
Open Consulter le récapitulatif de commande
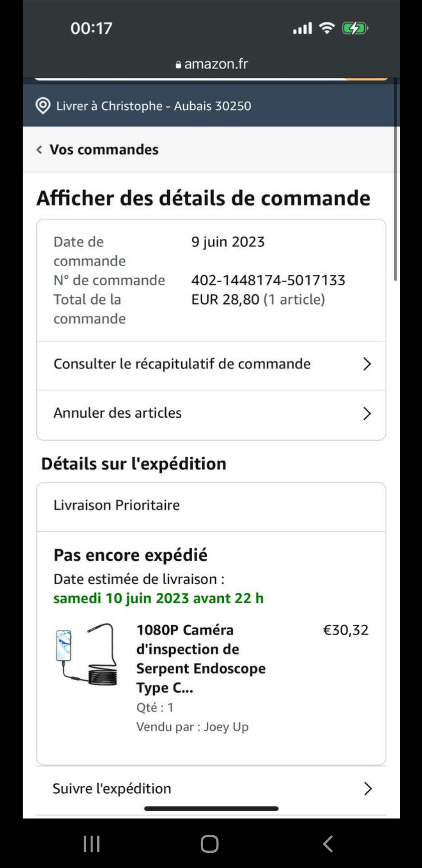click(182, 364)
